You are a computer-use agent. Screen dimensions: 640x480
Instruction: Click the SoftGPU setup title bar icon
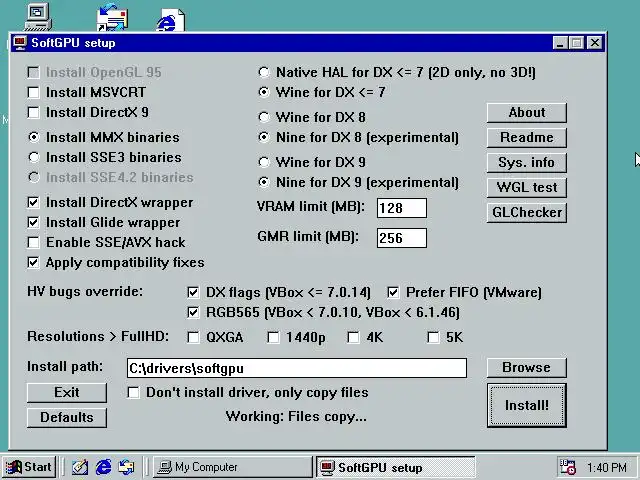[20, 43]
